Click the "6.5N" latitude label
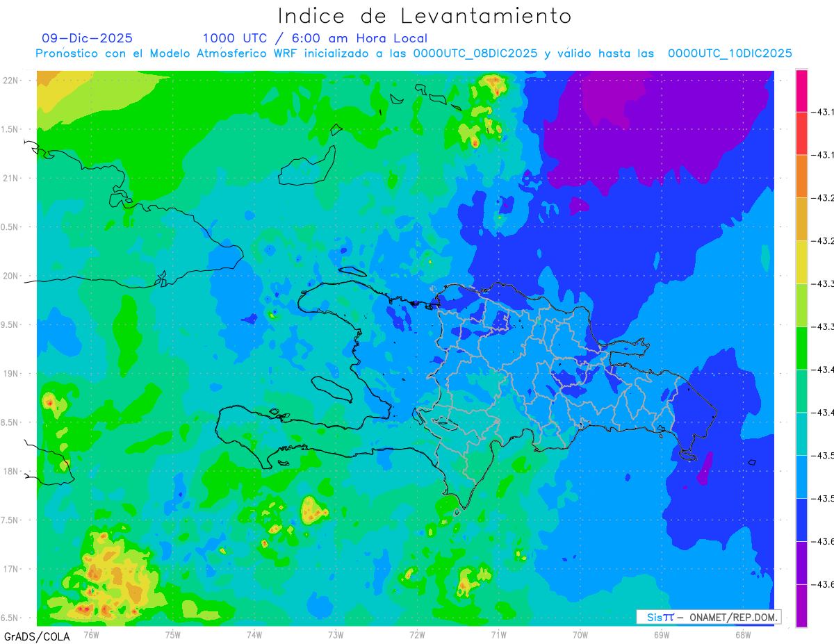Image resolution: width=834 pixels, height=644 pixels. 10,618
